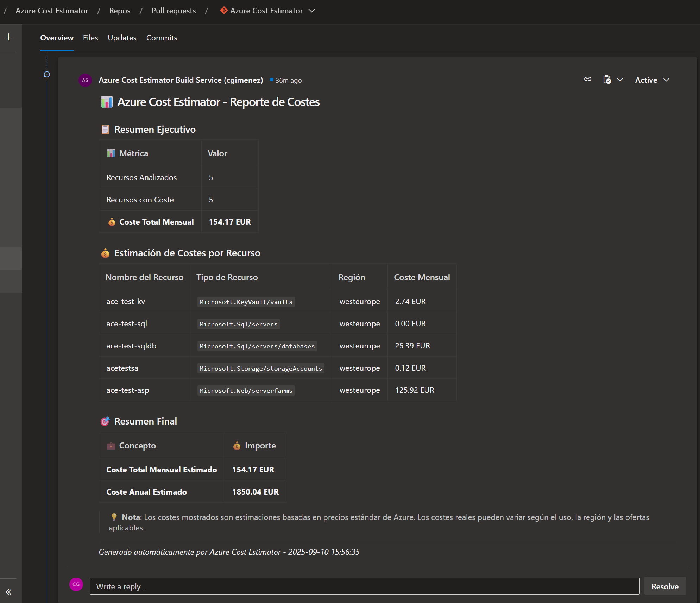Open the Active status dropdown
Screen dimensions: 700x603
(x=652, y=80)
